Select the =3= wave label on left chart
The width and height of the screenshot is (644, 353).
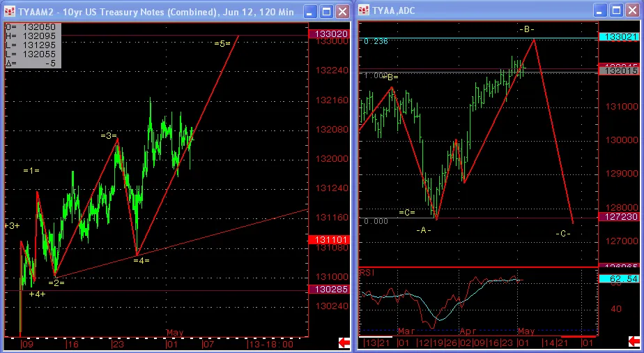pyautogui.click(x=108, y=135)
